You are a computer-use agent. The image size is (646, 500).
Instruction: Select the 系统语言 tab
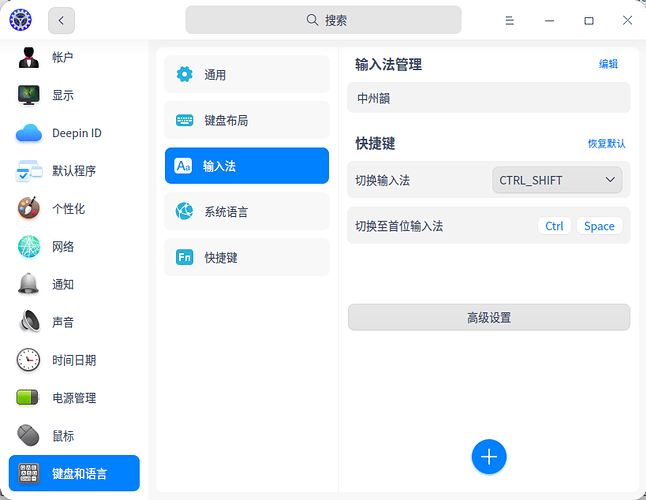pos(247,212)
